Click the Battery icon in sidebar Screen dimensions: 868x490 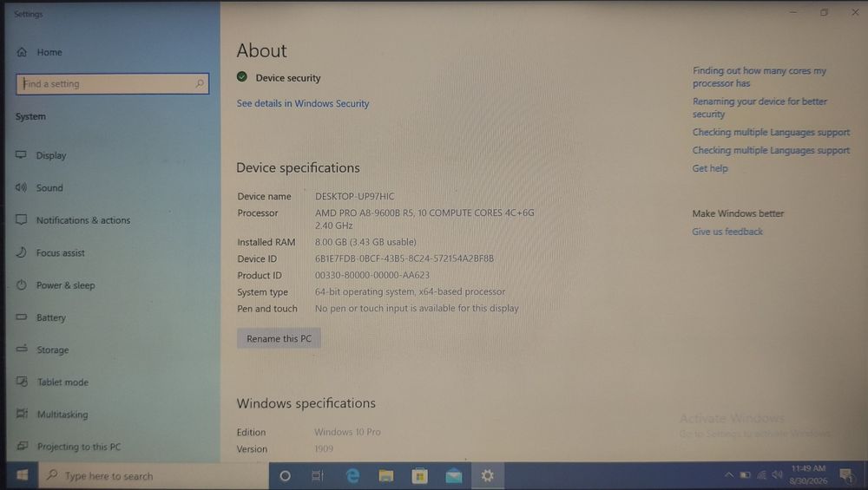click(x=21, y=317)
